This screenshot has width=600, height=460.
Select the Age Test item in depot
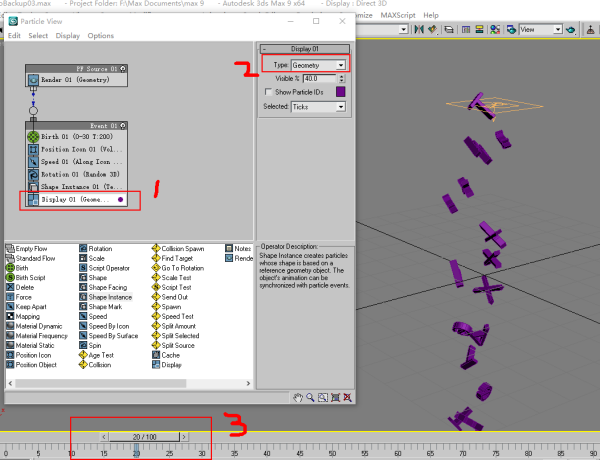(x=96, y=355)
